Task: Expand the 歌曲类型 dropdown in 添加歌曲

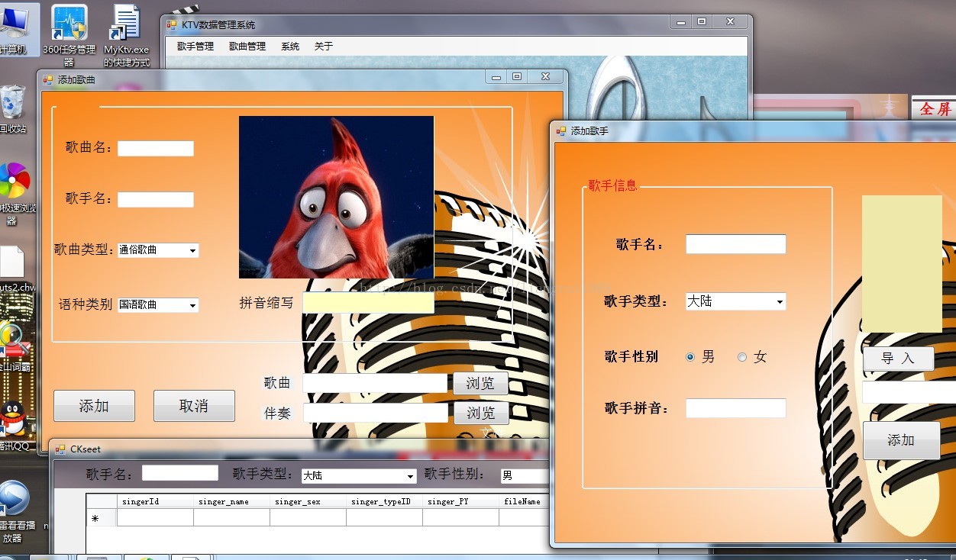Action: click(192, 250)
